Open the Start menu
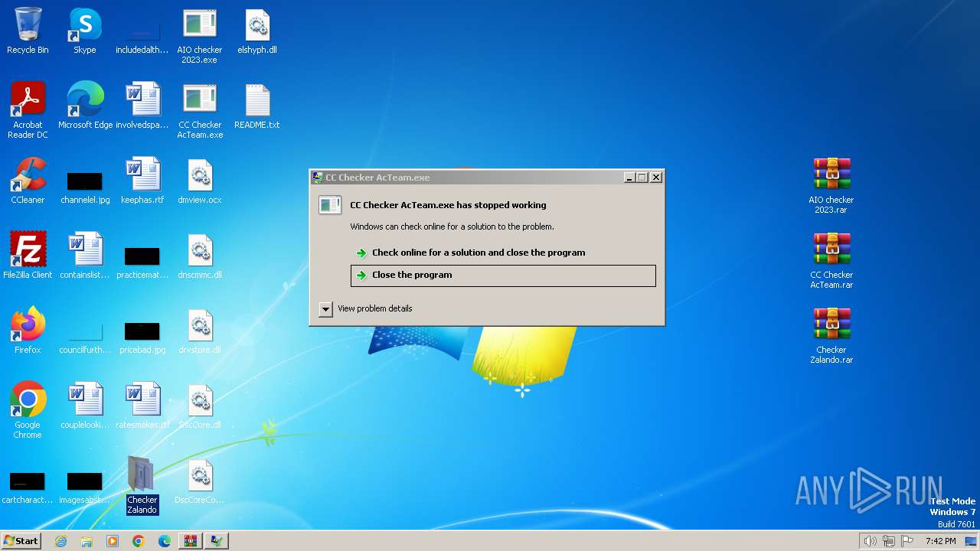Viewport: 980px width, 551px height. tap(21, 540)
